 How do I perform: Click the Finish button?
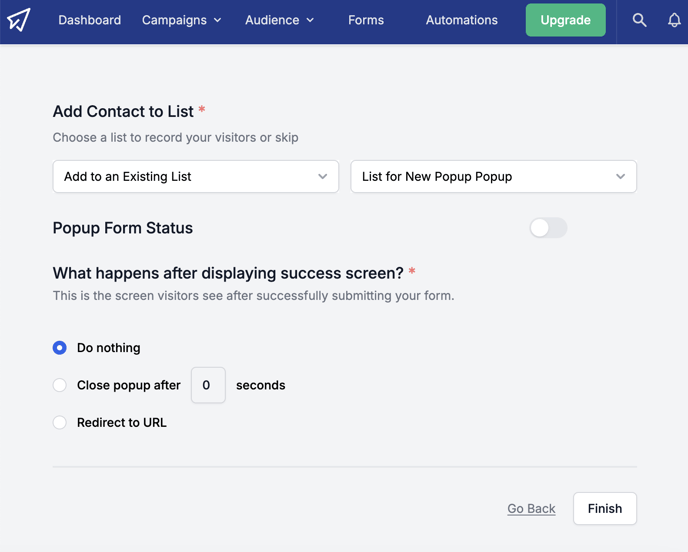click(x=605, y=509)
